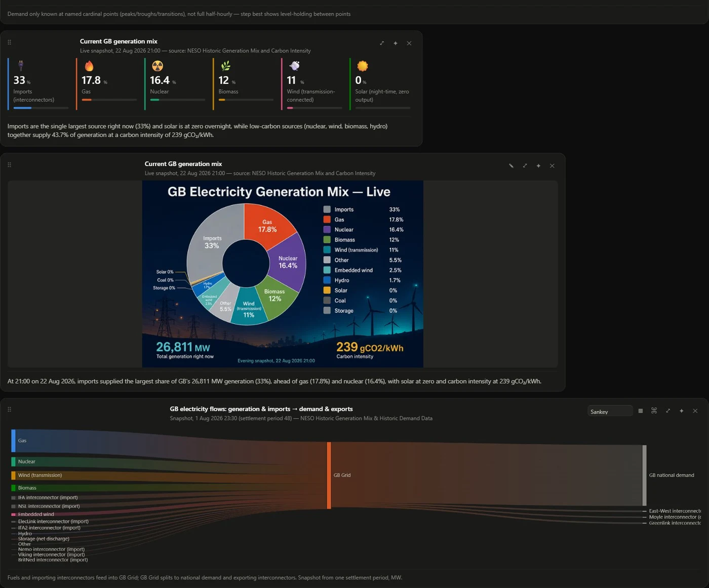Expand the generation mix stat cards panel
This screenshot has height=588, width=709.
click(x=382, y=43)
